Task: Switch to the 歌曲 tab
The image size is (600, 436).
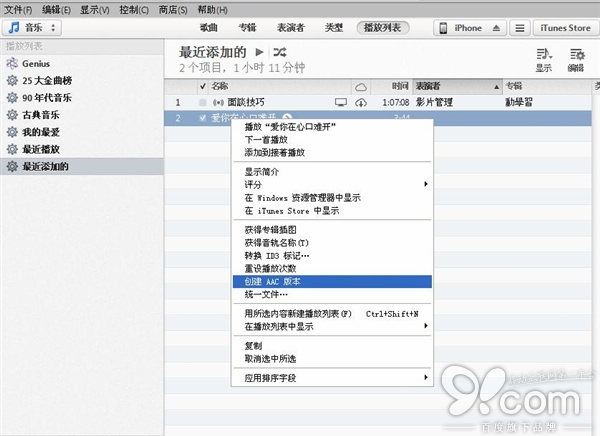Action: point(209,28)
